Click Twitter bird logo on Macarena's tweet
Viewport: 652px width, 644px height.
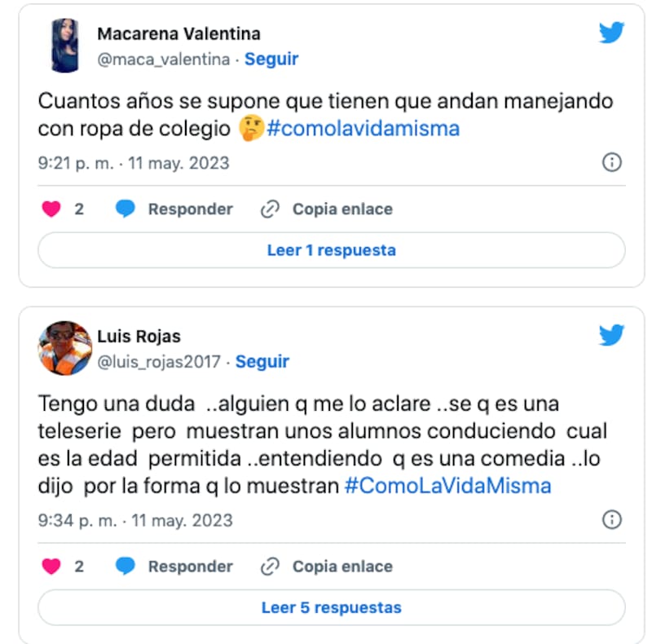click(x=611, y=33)
